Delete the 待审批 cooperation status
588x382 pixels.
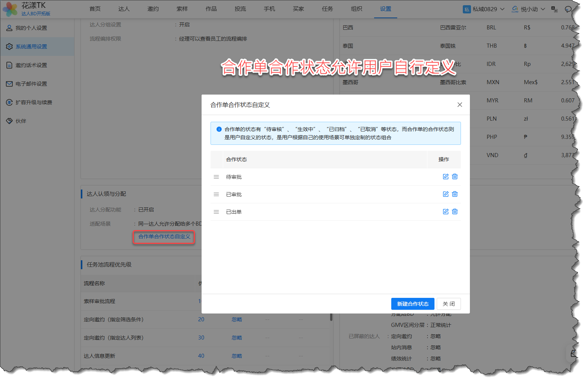(455, 176)
